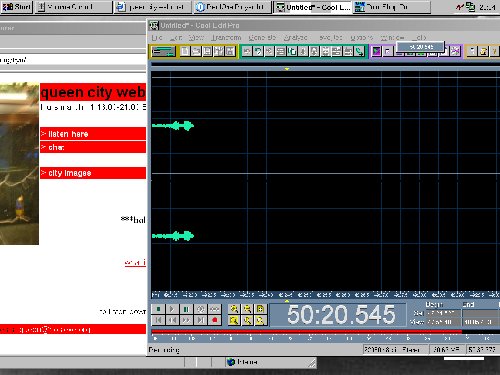Open the Transform menu

click(226, 38)
